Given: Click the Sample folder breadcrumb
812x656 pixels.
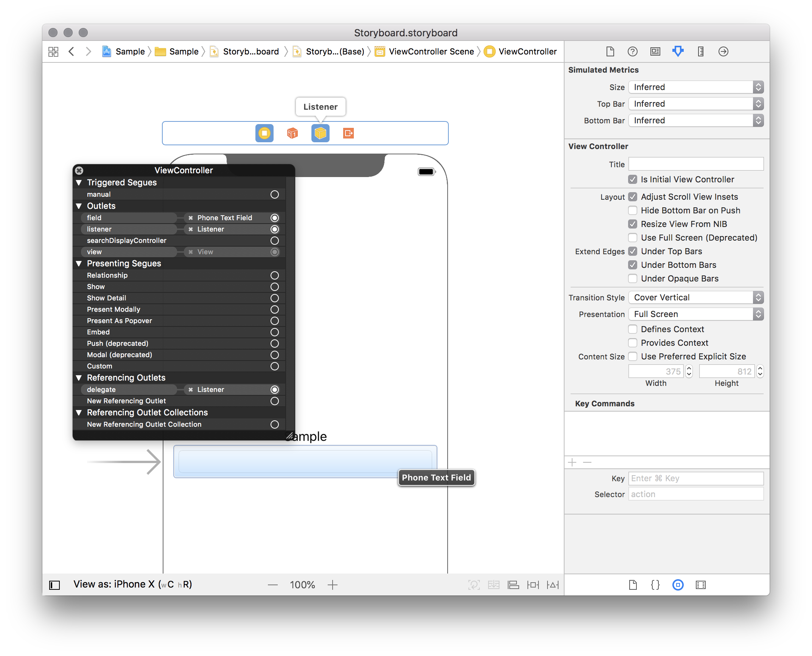Looking at the screenshot, I should 183,51.
